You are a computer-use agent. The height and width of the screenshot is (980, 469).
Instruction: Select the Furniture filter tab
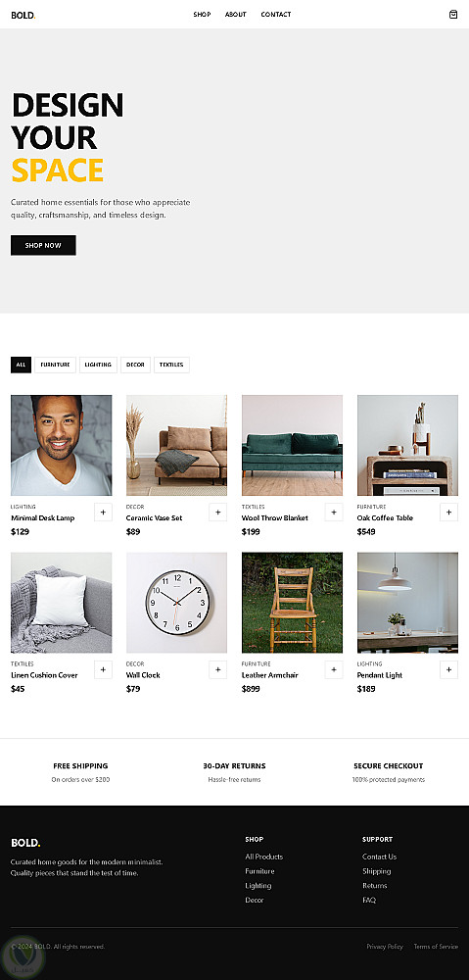[55, 365]
